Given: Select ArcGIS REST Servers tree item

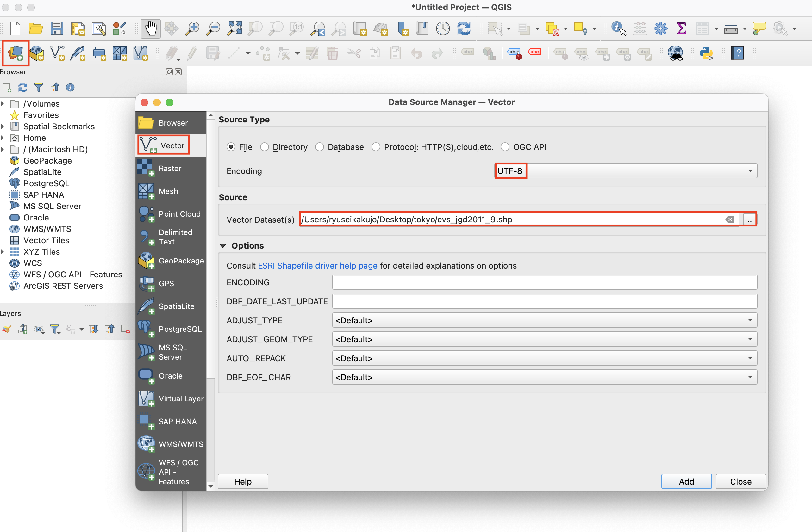Looking at the screenshot, I should click(63, 286).
